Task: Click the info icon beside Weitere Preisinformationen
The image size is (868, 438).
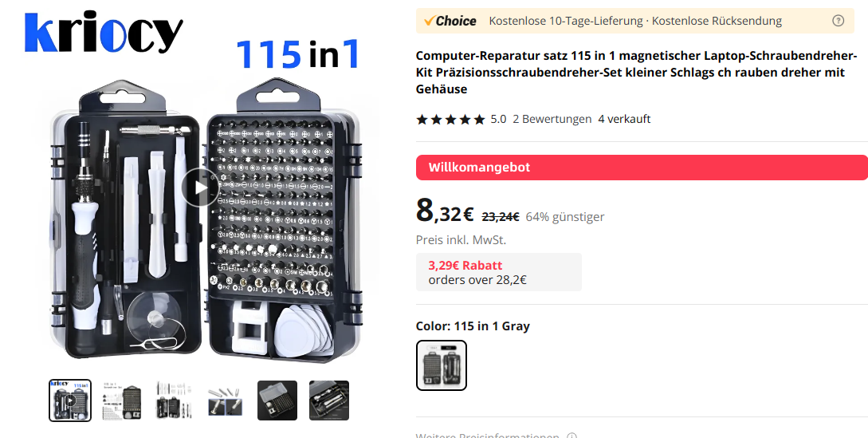Action: [x=572, y=436]
